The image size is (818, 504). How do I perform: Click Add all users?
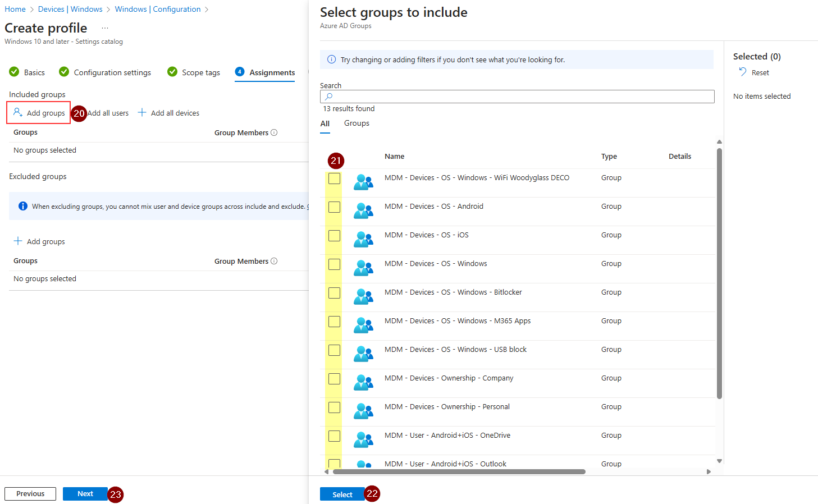tap(108, 113)
